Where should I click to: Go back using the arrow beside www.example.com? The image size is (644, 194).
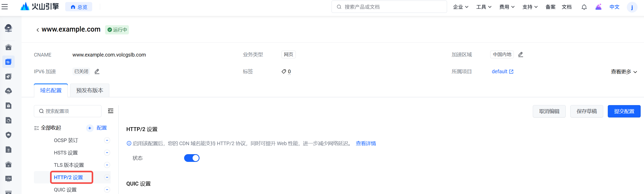38,30
